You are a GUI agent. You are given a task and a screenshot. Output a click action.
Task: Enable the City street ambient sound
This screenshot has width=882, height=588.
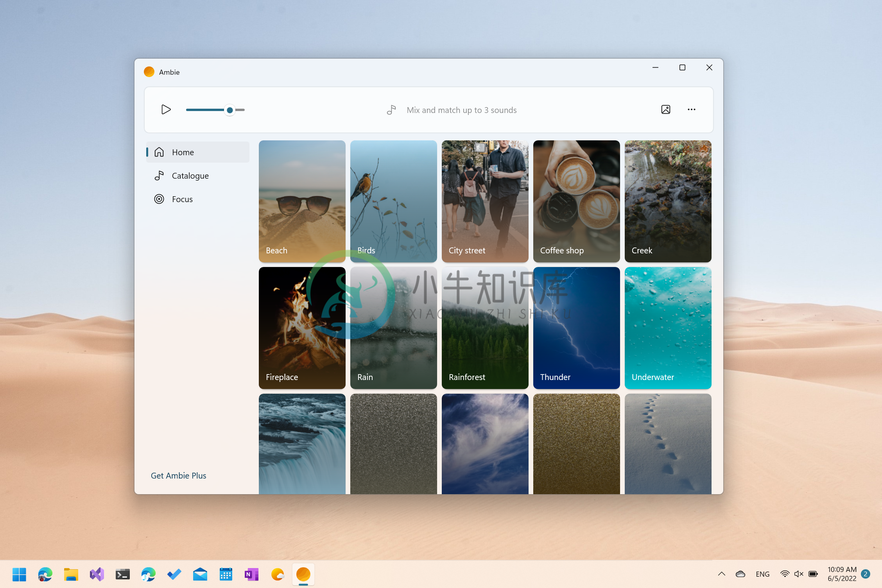[x=485, y=201]
